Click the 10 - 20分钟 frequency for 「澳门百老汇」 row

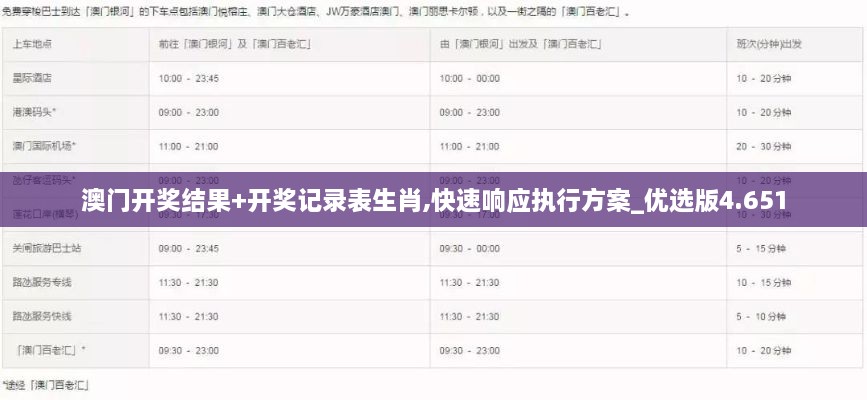tap(763, 351)
